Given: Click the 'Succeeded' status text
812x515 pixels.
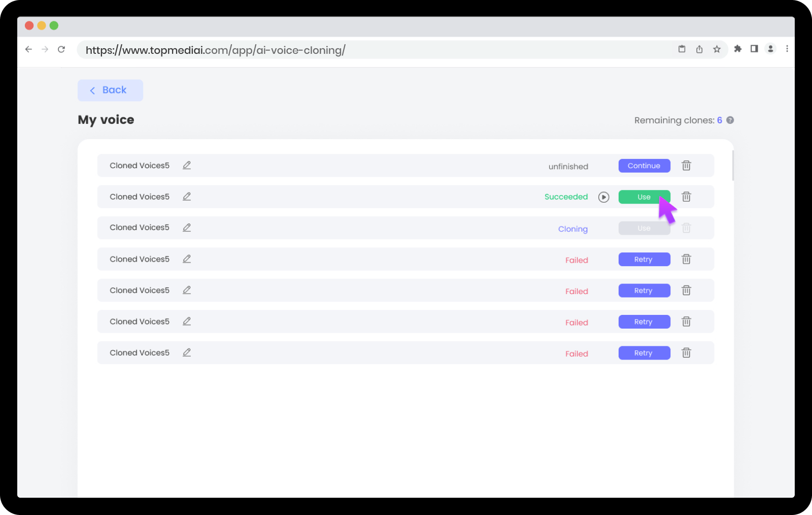Looking at the screenshot, I should point(566,197).
